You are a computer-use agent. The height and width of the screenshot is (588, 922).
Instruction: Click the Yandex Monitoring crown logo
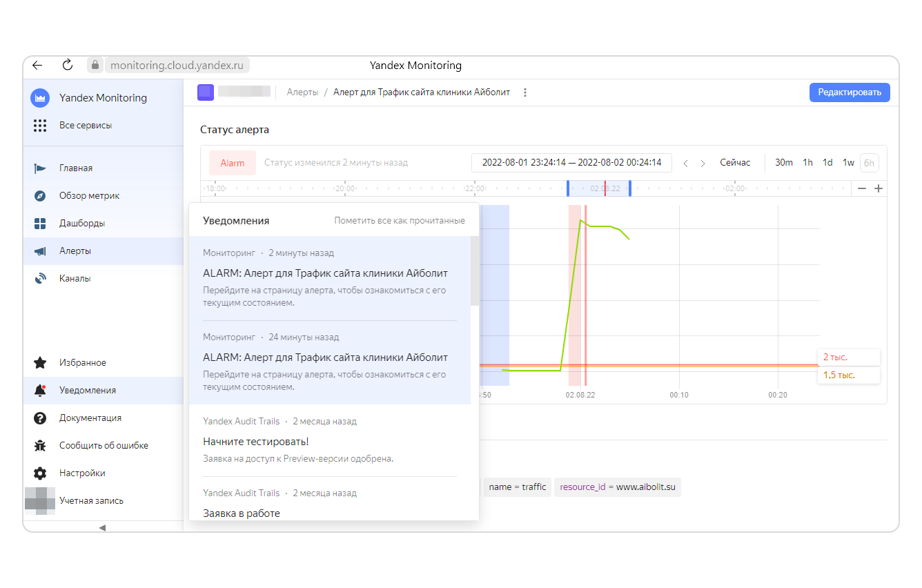40,98
